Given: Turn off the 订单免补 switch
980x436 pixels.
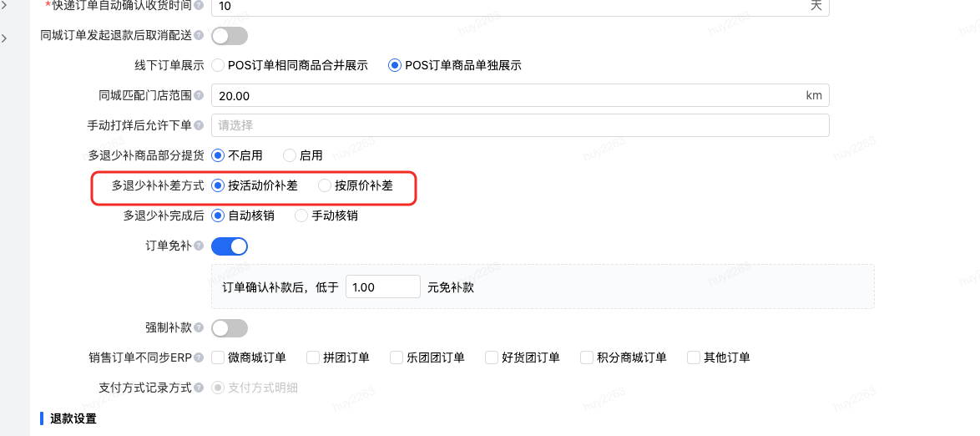Looking at the screenshot, I should pyautogui.click(x=230, y=246).
